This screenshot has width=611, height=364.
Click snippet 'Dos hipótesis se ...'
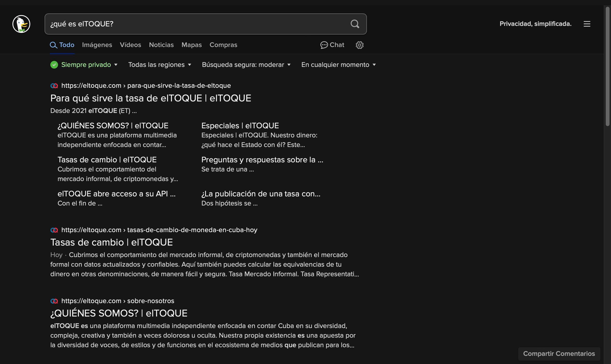point(229,203)
